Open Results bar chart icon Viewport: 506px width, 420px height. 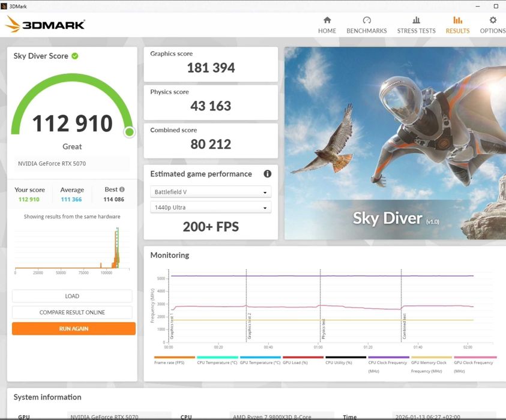[457, 20]
